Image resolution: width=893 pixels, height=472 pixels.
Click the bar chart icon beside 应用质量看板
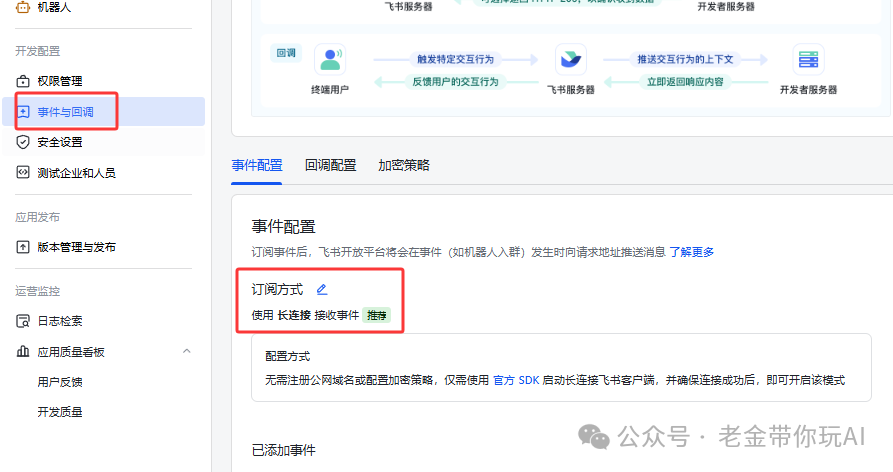23,351
